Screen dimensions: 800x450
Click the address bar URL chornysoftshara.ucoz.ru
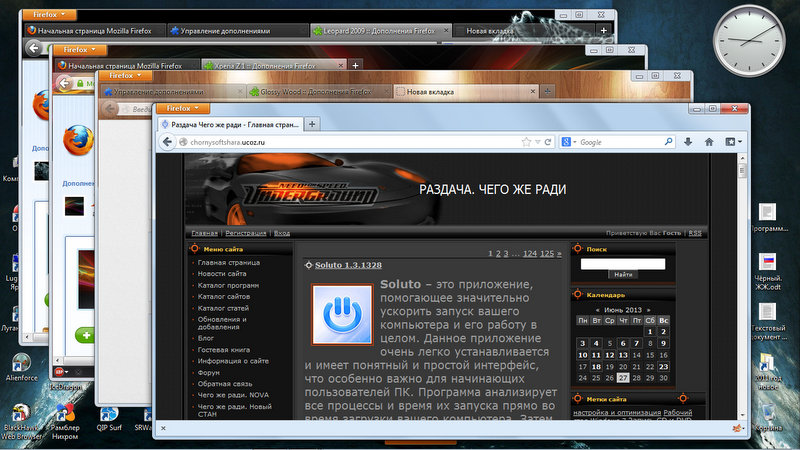click(228, 142)
